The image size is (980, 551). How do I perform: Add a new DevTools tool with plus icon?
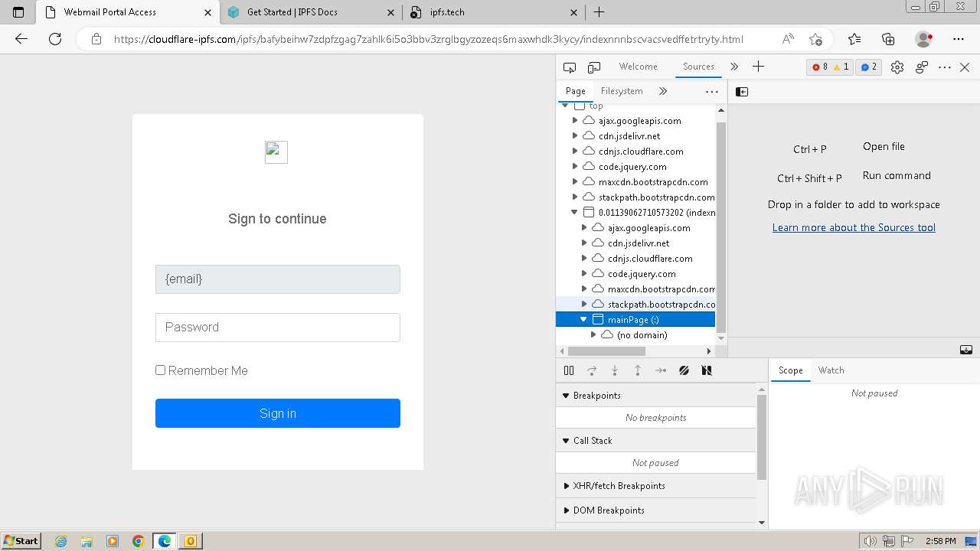coord(758,67)
